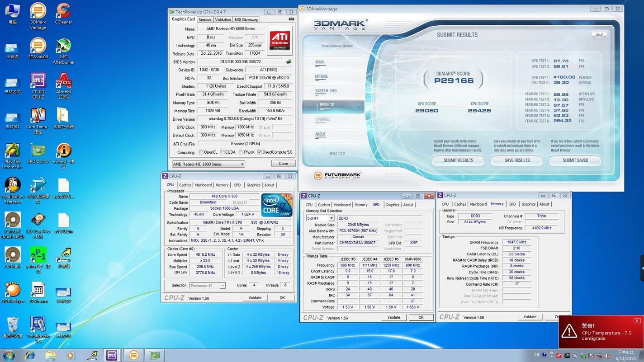
Task: Toggle the CUDA checkbox in GPU-Z
Action: click(x=222, y=152)
